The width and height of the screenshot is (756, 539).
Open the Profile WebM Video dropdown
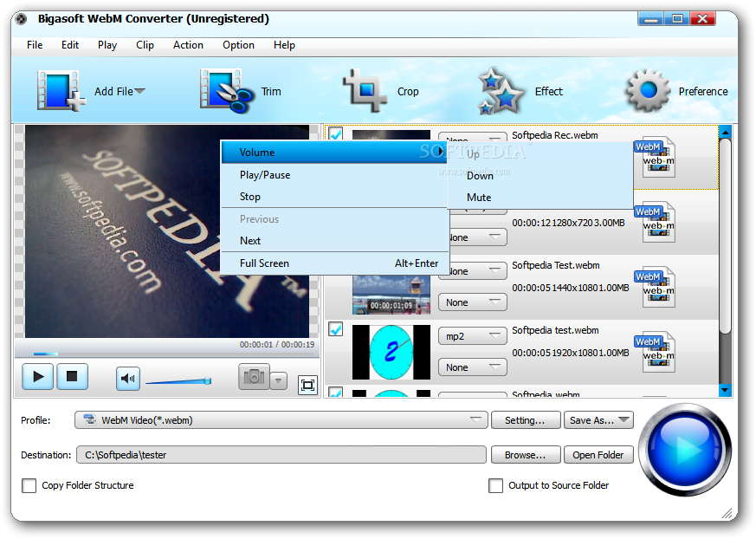(x=281, y=419)
